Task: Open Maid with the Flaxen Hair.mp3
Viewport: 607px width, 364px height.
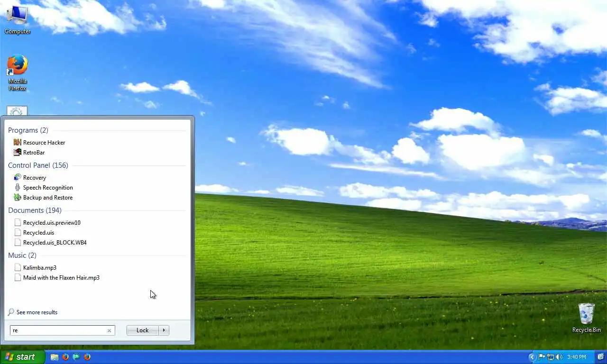Action: point(57,277)
